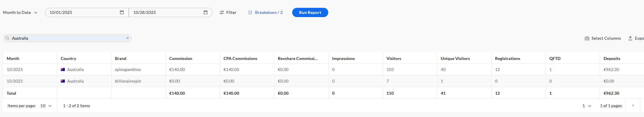Open the end date calendar picker icon
644x117 pixels.
click(206, 12)
